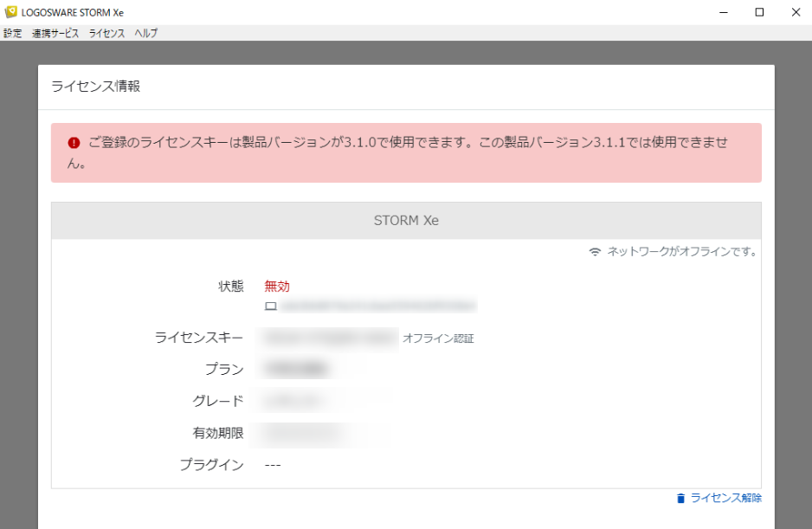
Task: Open the ヘルプ menu
Action: [x=145, y=34]
